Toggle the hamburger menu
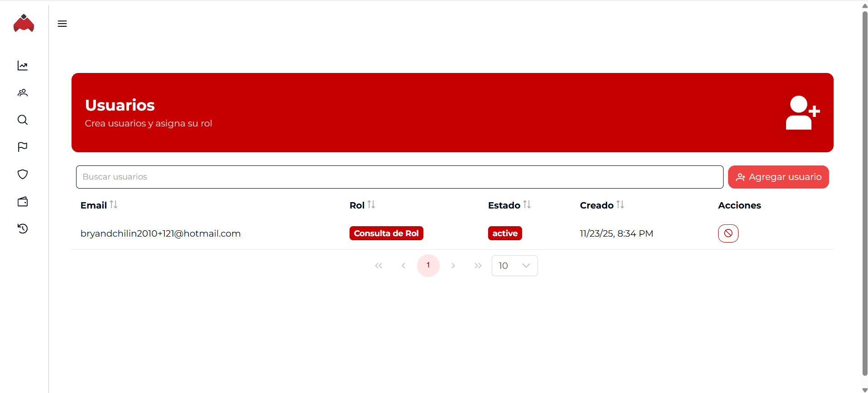This screenshot has width=868, height=393. coord(62,24)
